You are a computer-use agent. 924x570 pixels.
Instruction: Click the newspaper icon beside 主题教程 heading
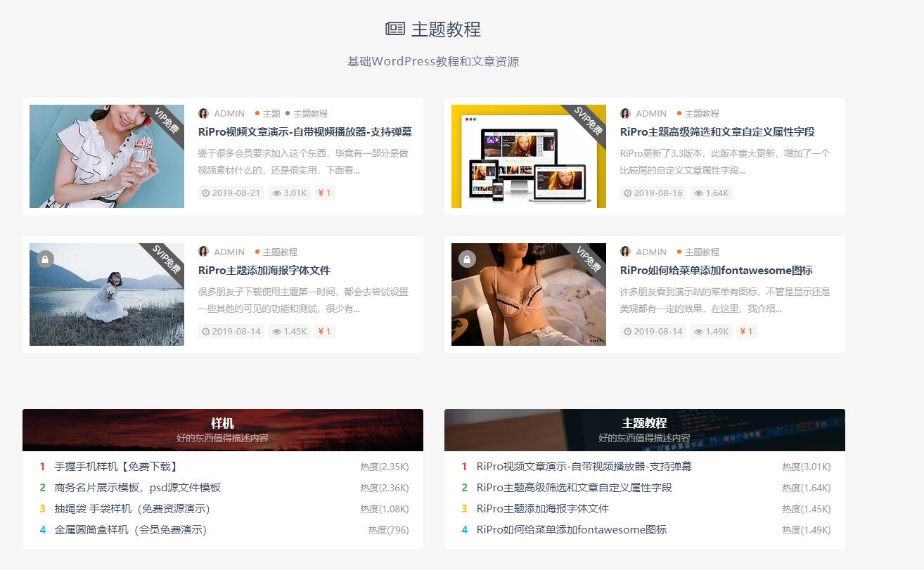395,29
